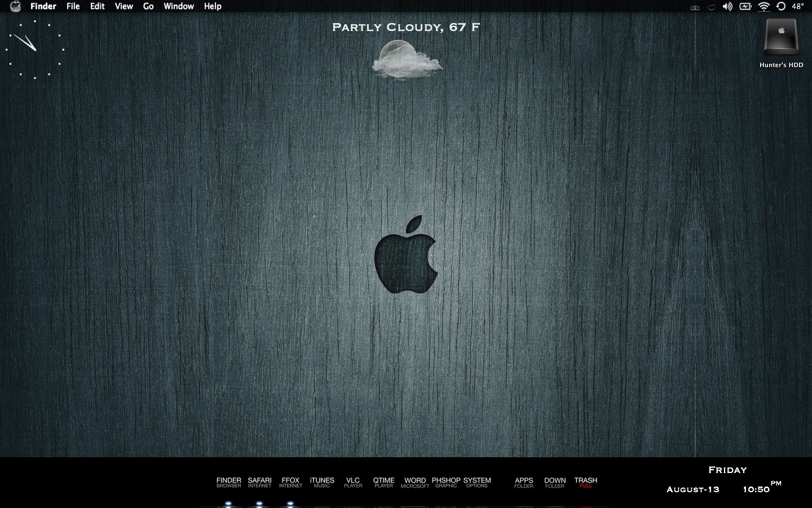Click the 48° temperature menu bar item

pos(798,6)
